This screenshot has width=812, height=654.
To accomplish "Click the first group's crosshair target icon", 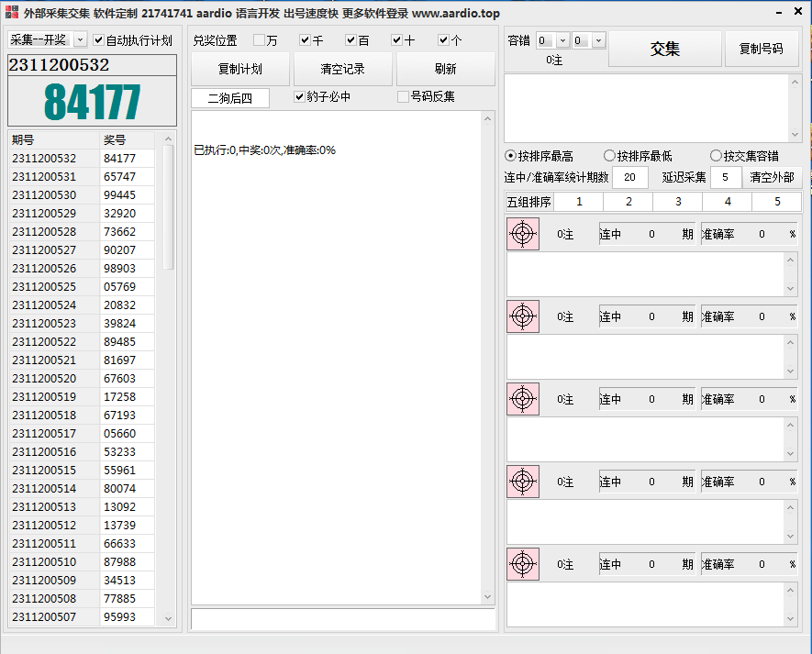I will (x=522, y=234).
